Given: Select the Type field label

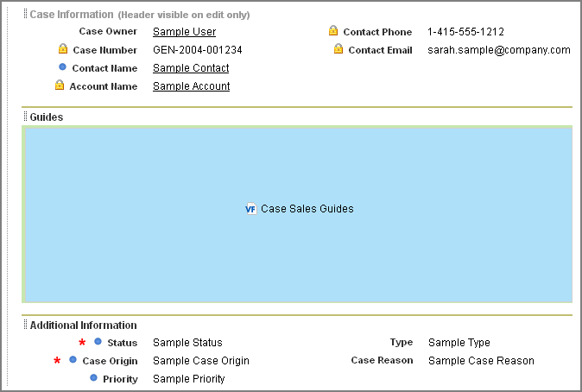Looking at the screenshot, I should pos(402,342).
